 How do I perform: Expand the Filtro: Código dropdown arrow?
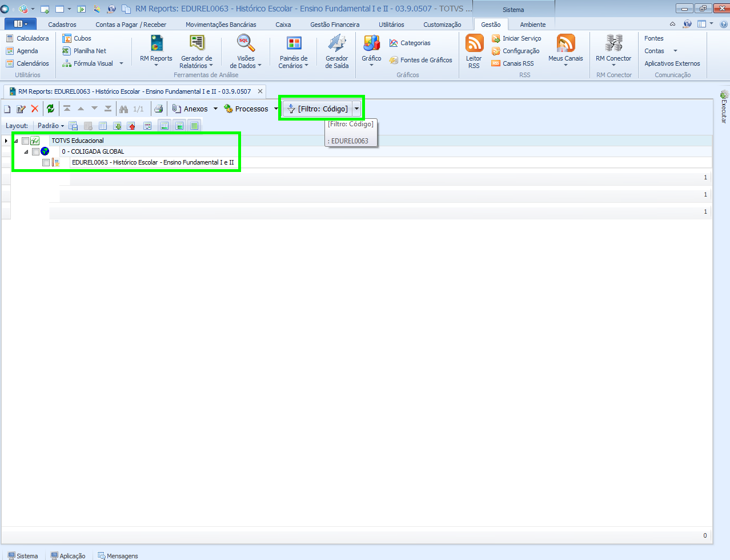click(356, 109)
